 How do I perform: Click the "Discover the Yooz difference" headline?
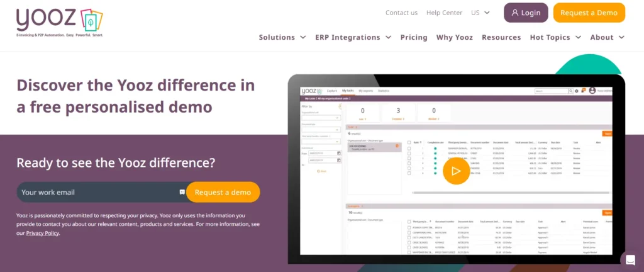coord(136,96)
